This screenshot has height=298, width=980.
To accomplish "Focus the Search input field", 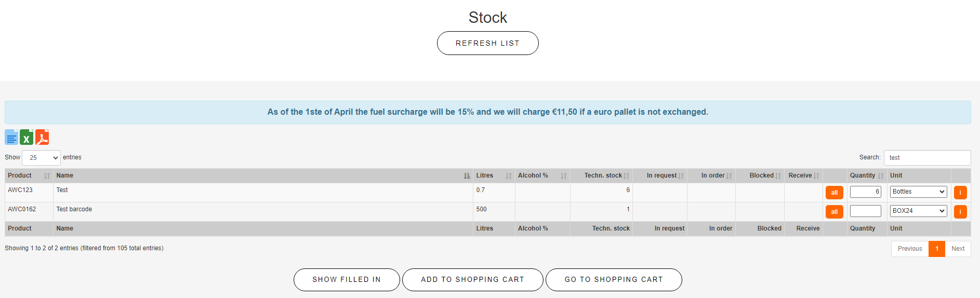I will tap(927, 158).
